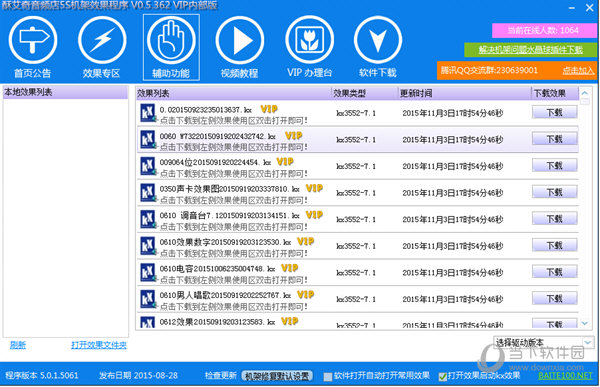
Task: Open the green 水晶球插件下载 link
Action: point(531,50)
